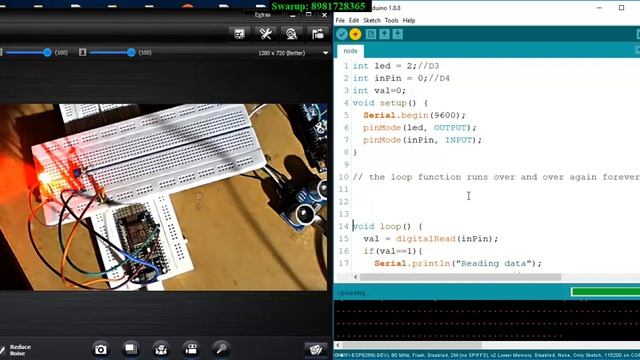Click code line "pinMode(led, OUTPUT);"

(x=420, y=127)
